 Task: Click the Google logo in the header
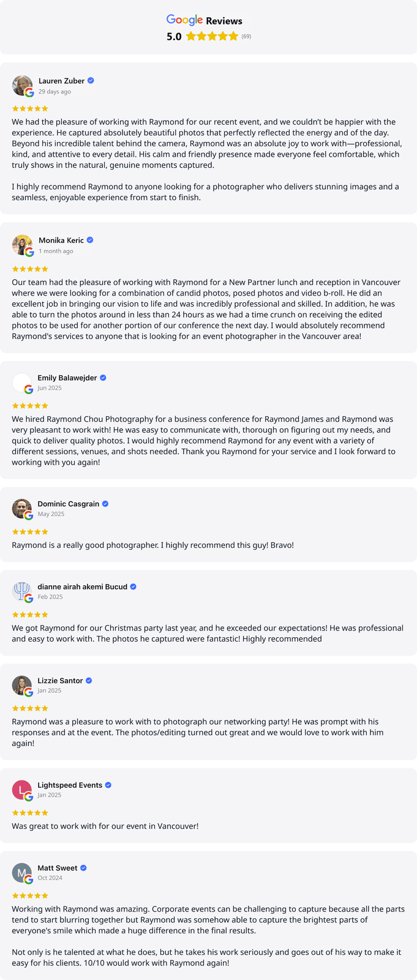pos(184,21)
